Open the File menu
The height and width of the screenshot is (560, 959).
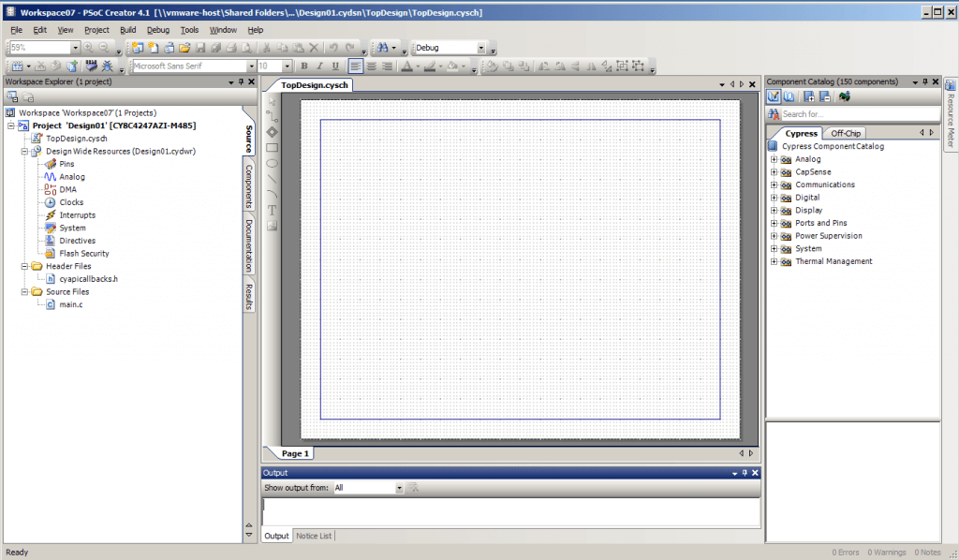pos(17,30)
